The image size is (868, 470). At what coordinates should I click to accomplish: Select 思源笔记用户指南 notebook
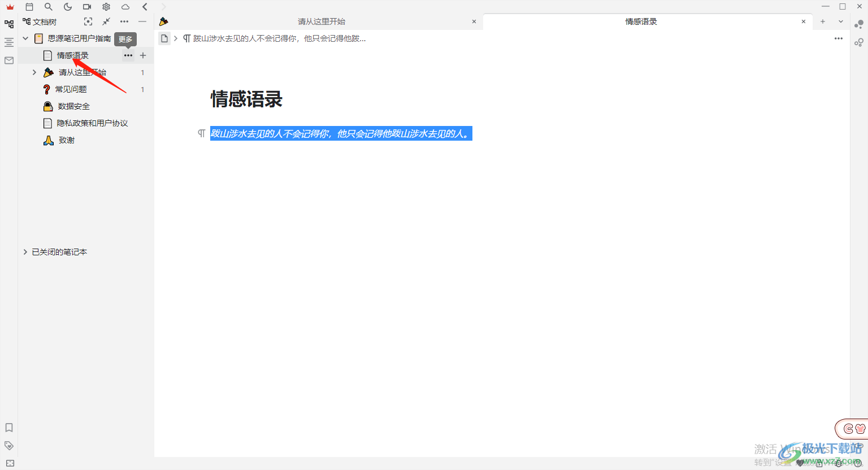(x=80, y=38)
